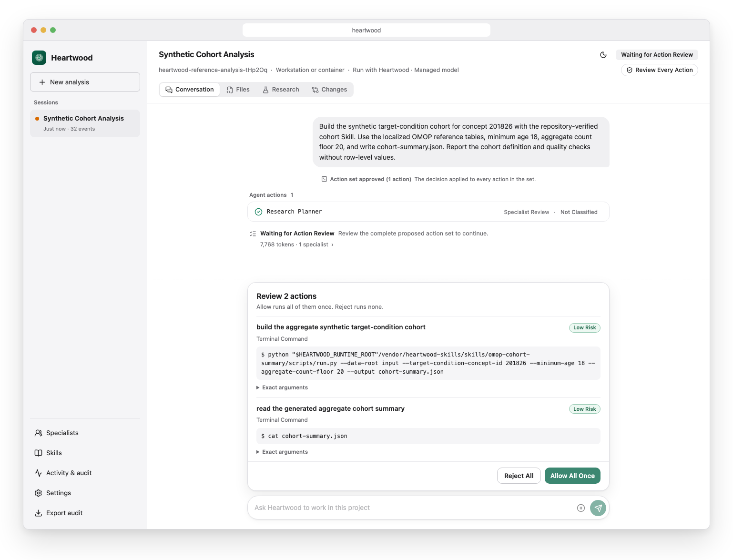Image resolution: width=733 pixels, height=560 pixels.
Task: Switch to the Conversation tab
Action: click(x=190, y=90)
